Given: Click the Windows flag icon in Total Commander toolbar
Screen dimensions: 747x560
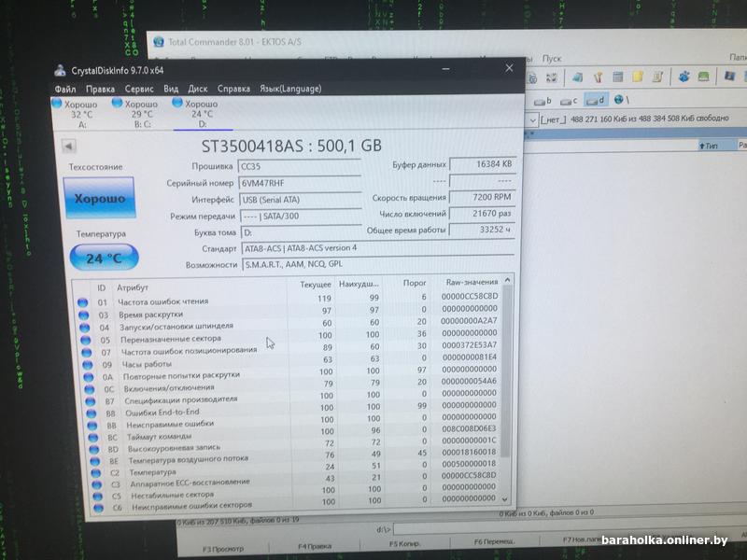Looking at the screenshot, I should (x=729, y=76).
